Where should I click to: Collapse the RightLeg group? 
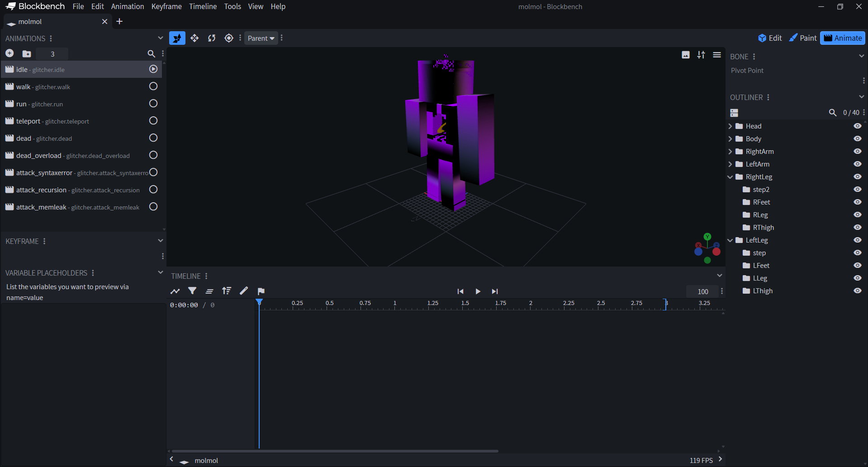(x=730, y=177)
